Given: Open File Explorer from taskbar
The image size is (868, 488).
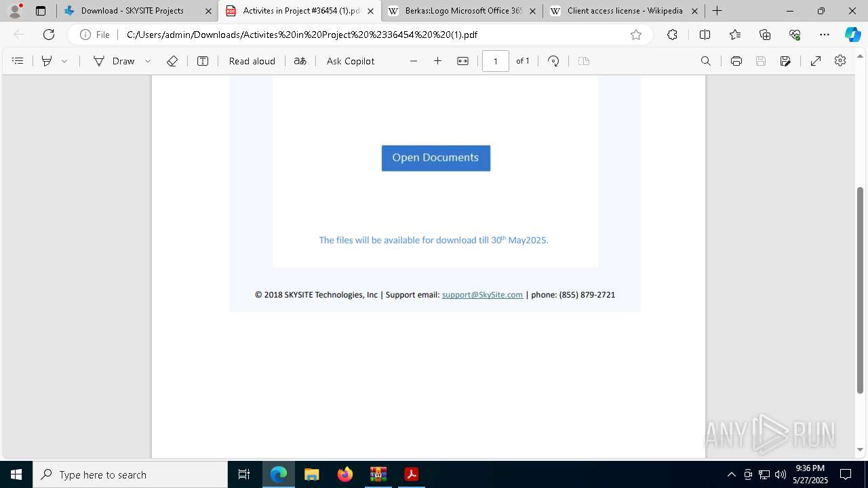Looking at the screenshot, I should tap(311, 474).
